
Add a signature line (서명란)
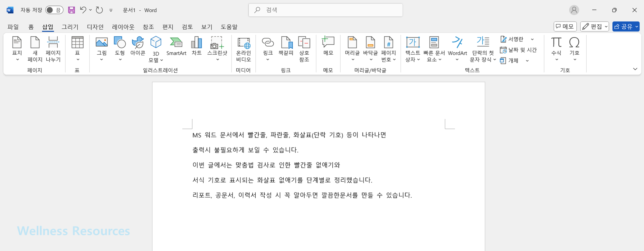(512, 39)
